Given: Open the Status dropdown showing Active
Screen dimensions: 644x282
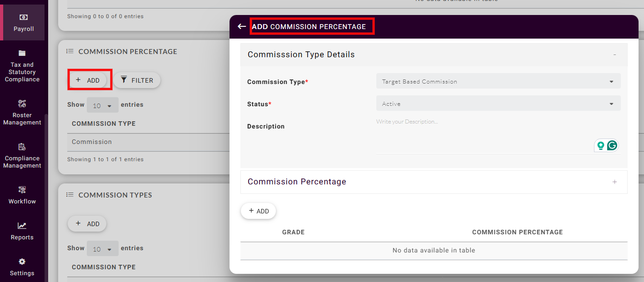Looking at the screenshot, I should click(498, 104).
